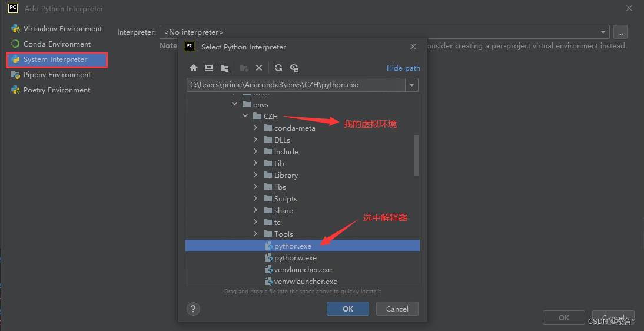644x331 pixels.
Task: Click the Virtualenv Environment Python icon
Action: [x=16, y=29]
